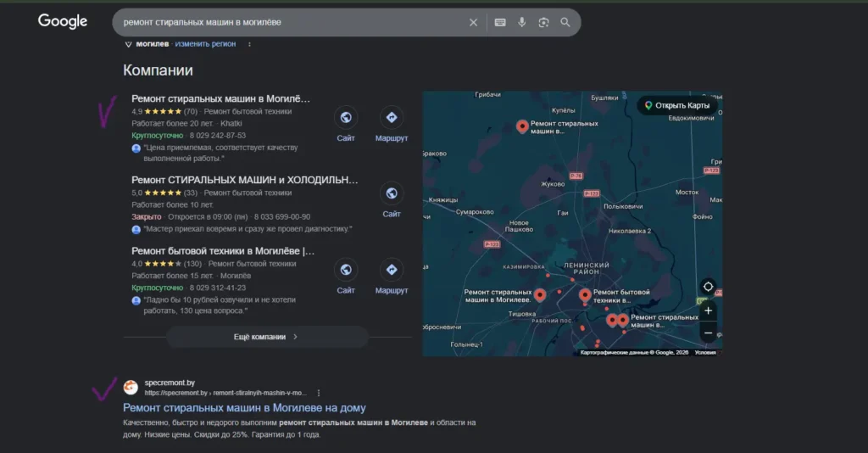Click review "Мастер приехал вовремя"
Viewport: 868px width, 453px height.
point(248,229)
